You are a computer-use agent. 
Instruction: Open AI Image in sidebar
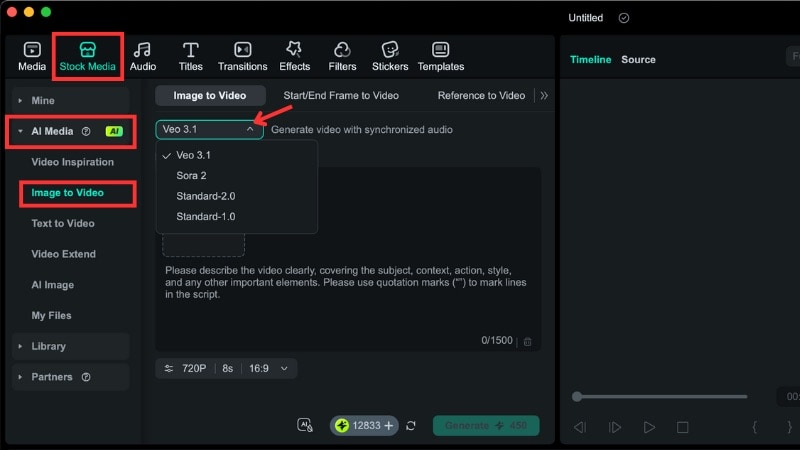[53, 285]
